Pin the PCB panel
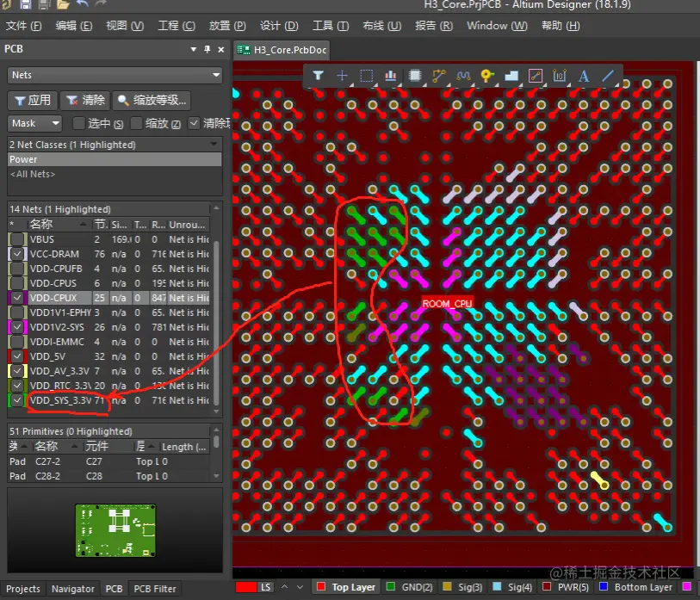Viewport: 700px width, 600px height. coord(208,49)
